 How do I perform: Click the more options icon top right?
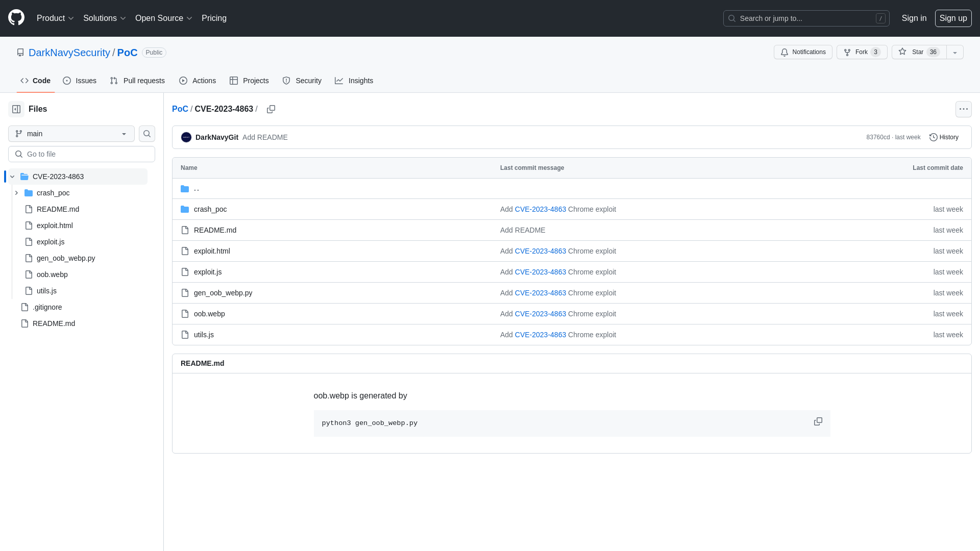pos(964,109)
